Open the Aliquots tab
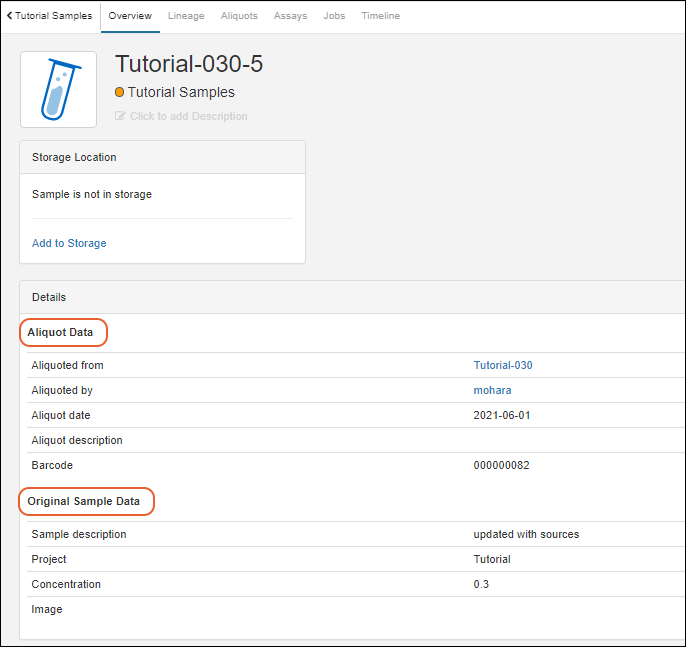Screen dimensions: 686x647 (239, 16)
